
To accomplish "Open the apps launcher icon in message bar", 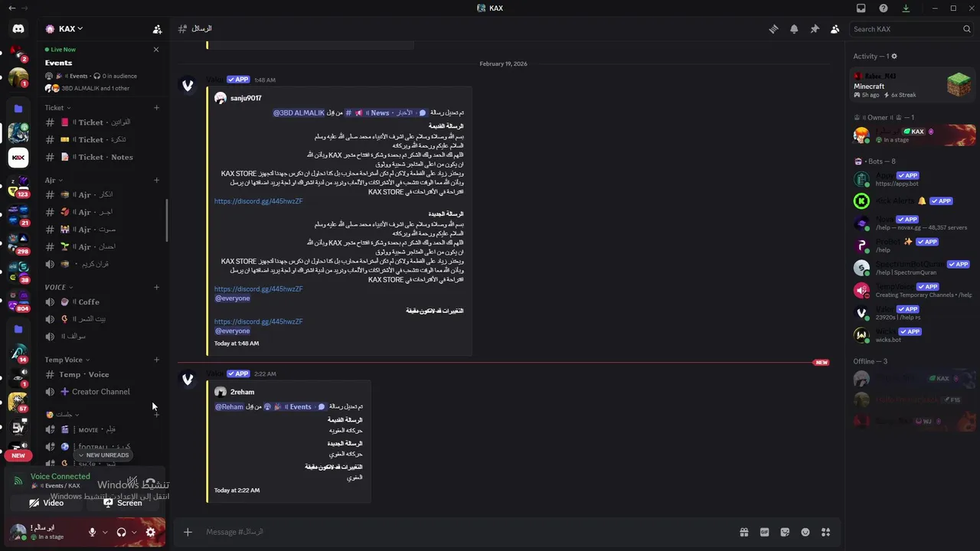I will pos(825,533).
